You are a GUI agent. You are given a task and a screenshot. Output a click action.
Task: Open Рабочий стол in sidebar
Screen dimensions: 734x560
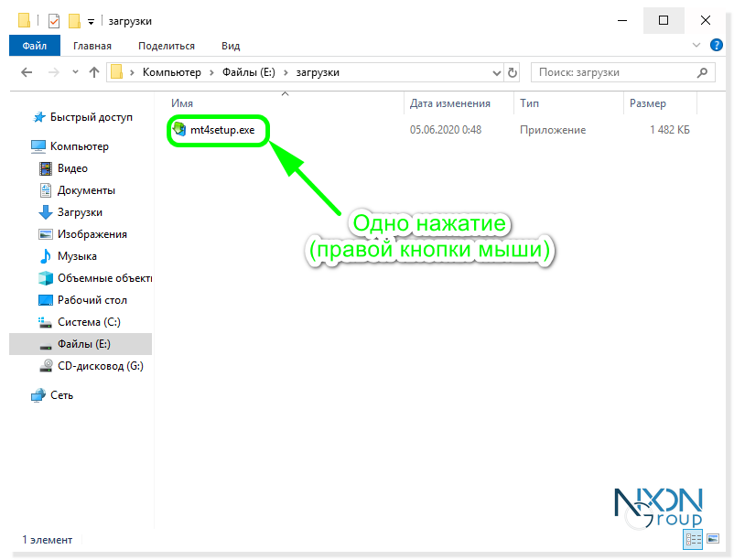coord(92,300)
